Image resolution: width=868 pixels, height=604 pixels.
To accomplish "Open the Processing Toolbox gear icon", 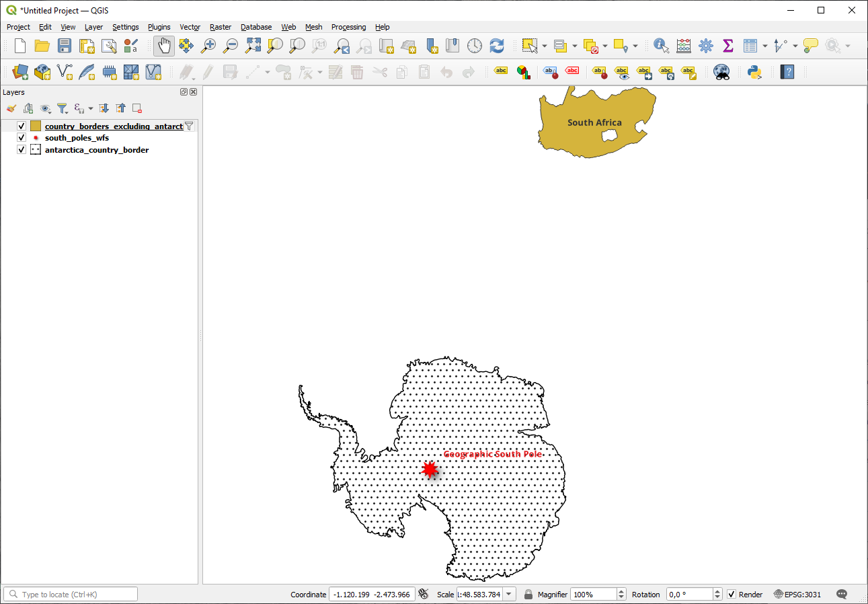I will [705, 46].
